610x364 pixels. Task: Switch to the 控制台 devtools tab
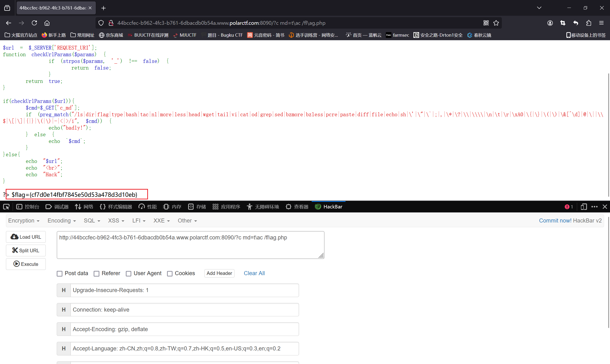point(28,207)
